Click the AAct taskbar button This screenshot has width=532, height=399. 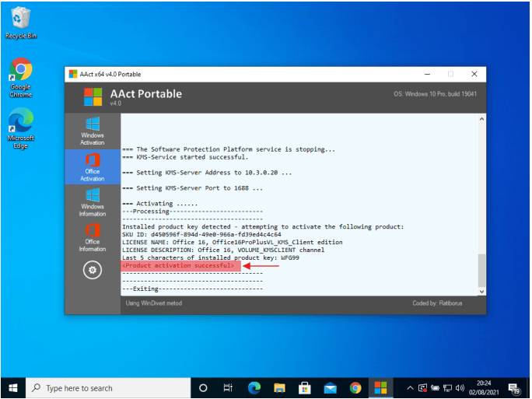[x=380, y=388]
